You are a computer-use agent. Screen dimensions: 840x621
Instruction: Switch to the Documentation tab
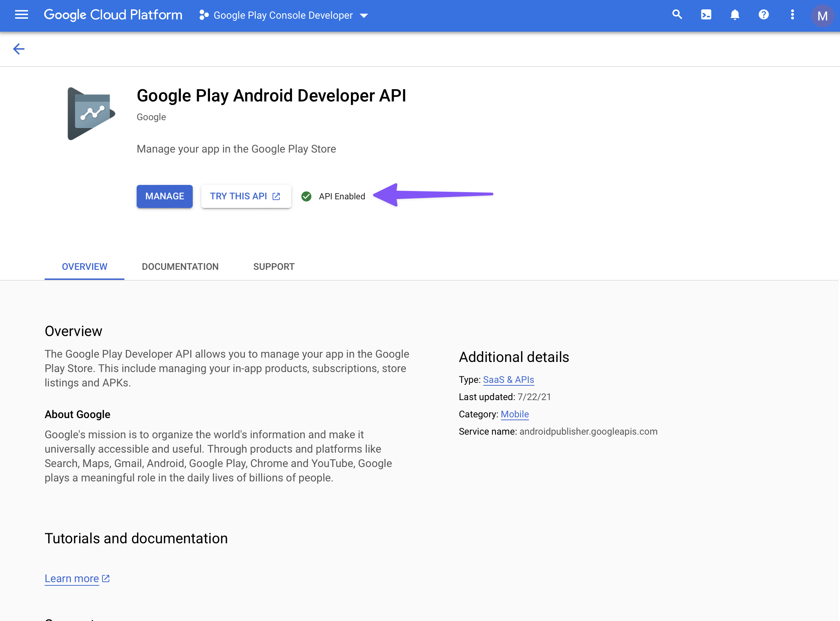(180, 267)
